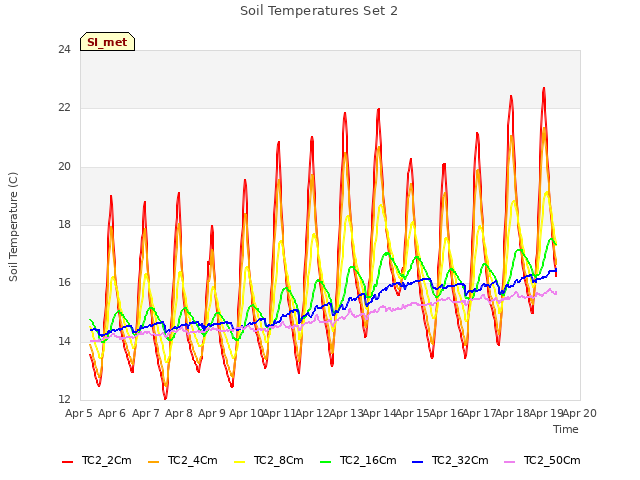Click the Time axis label
This screenshot has height=480, width=640.
coord(566,429)
